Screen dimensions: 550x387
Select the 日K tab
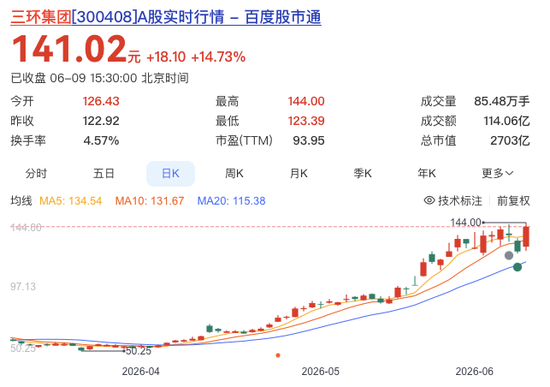(170, 174)
